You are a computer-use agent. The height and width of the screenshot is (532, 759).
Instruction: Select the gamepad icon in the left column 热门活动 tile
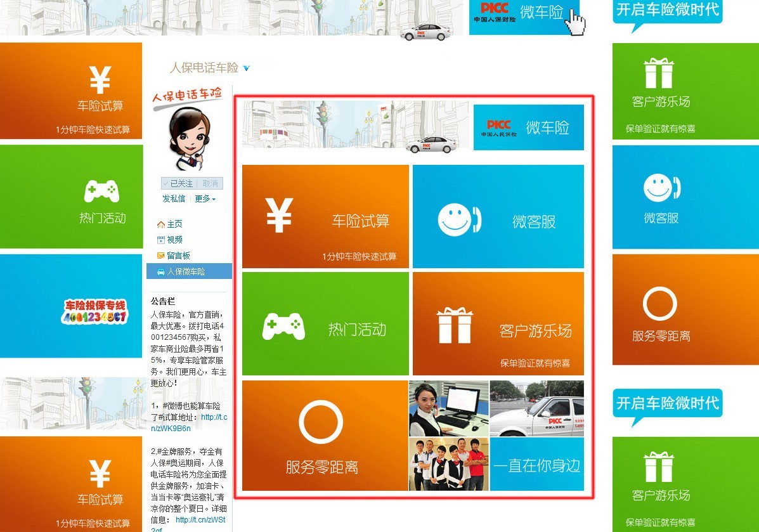pyautogui.click(x=101, y=191)
